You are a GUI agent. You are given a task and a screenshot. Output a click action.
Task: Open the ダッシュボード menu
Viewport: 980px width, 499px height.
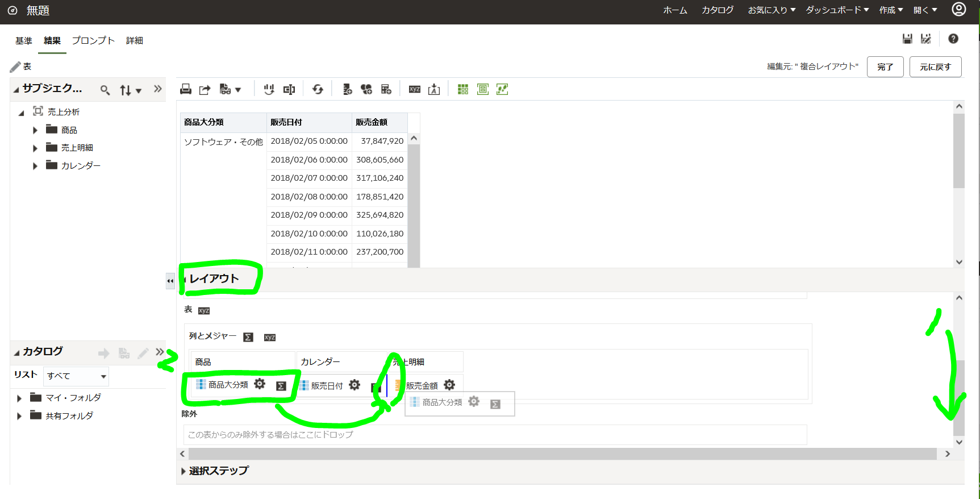837,10
